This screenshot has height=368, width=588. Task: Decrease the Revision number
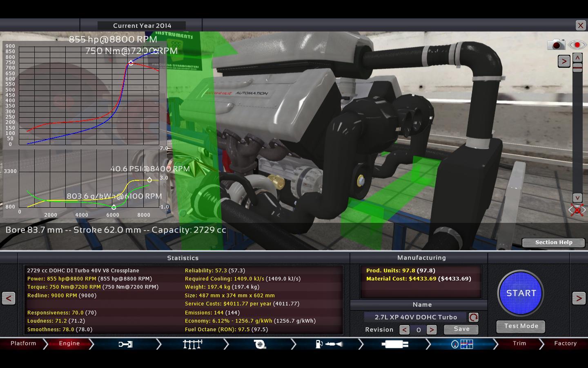[x=404, y=330]
